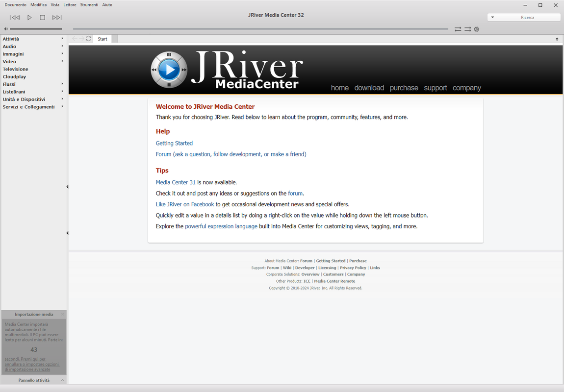
Task: Open the Strumenti menu
Action: tap(89, 5)
